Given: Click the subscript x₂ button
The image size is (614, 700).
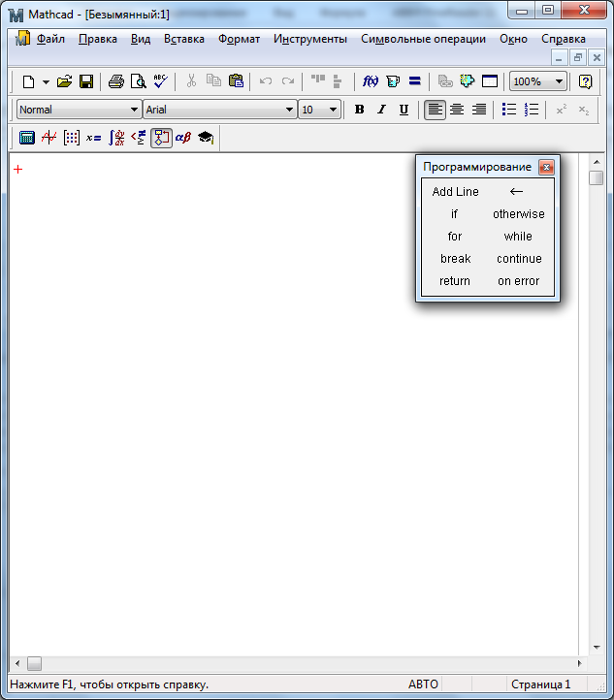Looking at the screenshot, I should coord(584,110).
